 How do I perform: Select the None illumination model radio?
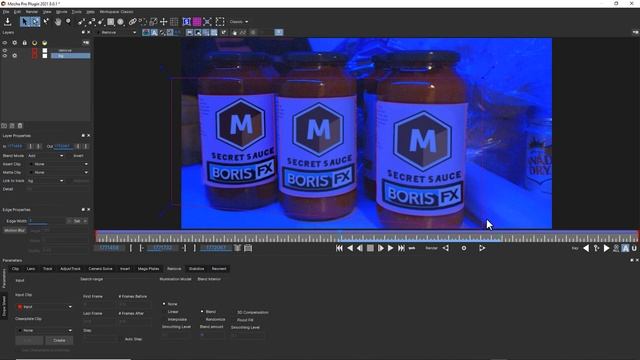pyautogui.click(x=164, y=304)
